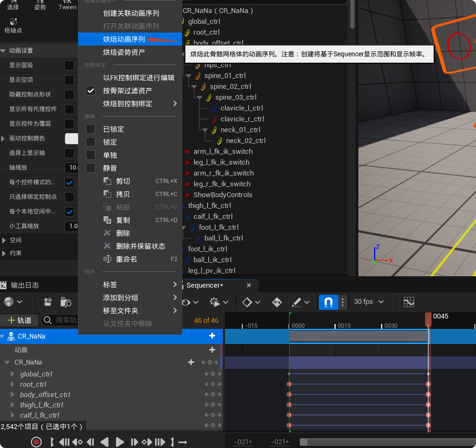Select Create Linked Animation Sequence item
The width and height of the screenshot is (476, 448).
click(130, 14)
